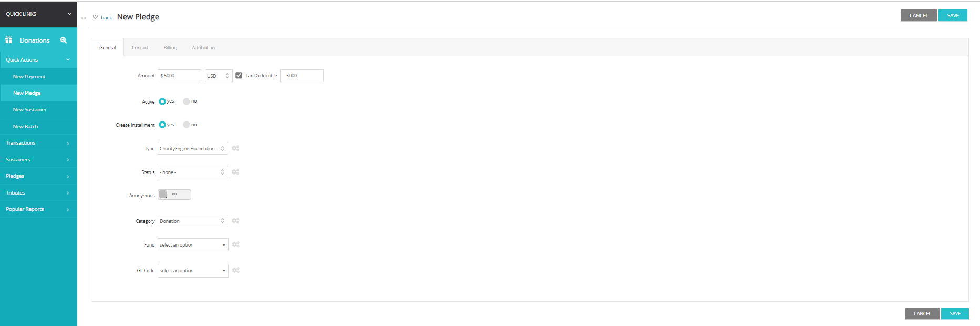Open the Donations search magnifier icon
980x326 pixels.
(64, 40)
